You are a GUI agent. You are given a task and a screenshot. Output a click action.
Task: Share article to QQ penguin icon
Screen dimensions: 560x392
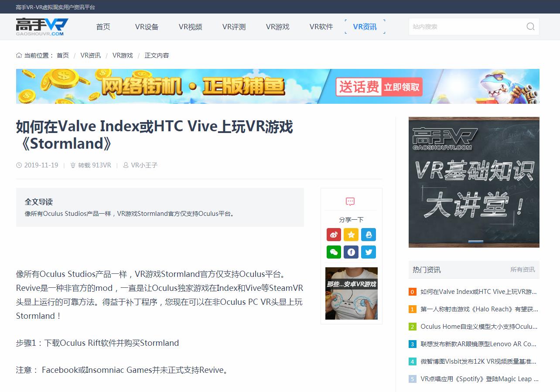pyautogui.click(x=369, y=235)
